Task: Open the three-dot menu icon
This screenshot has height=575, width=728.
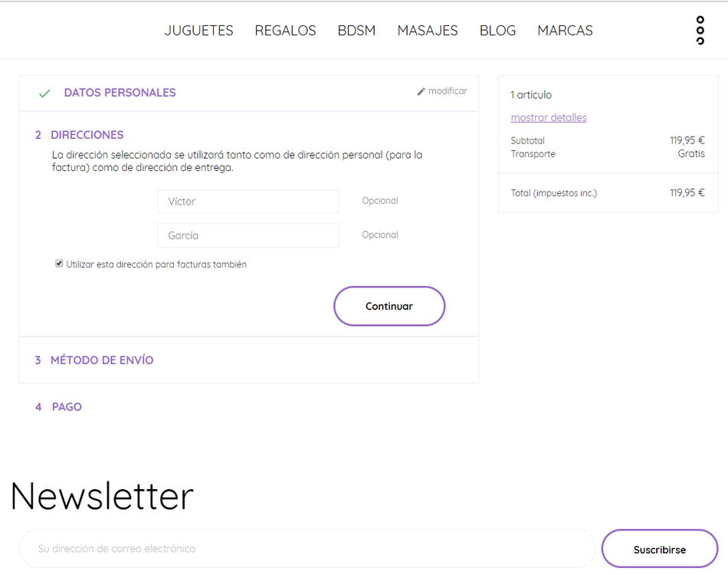Action: [699, 31]
